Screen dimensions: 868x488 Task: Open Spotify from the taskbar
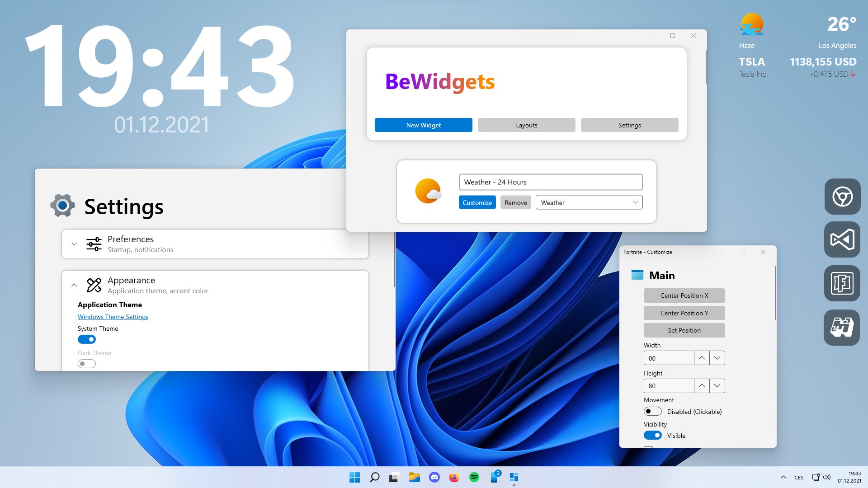pos(474,477)
